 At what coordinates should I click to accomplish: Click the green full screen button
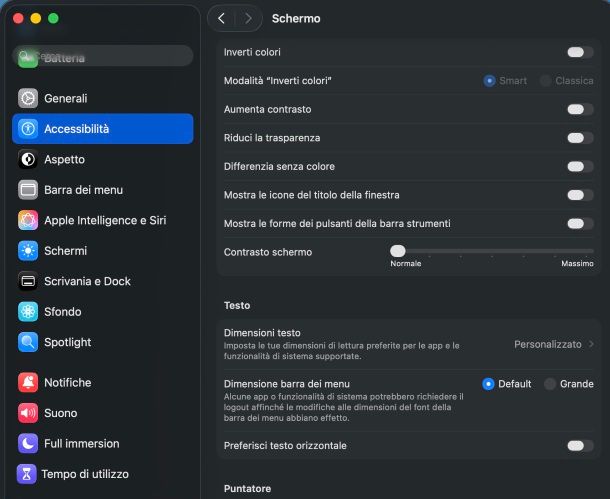pyautogui.click(x=53, y=18)
